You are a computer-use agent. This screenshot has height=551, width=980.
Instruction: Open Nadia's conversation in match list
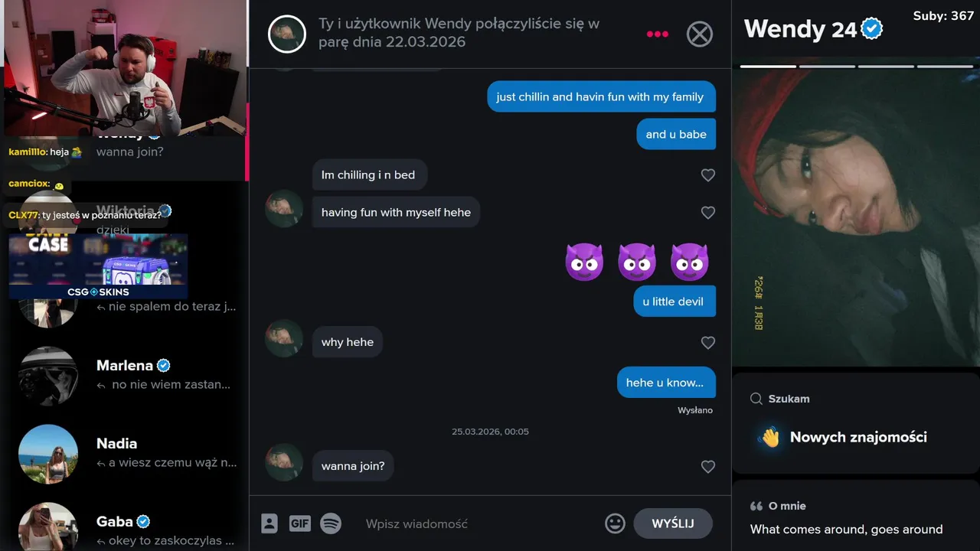coord(126,453)
